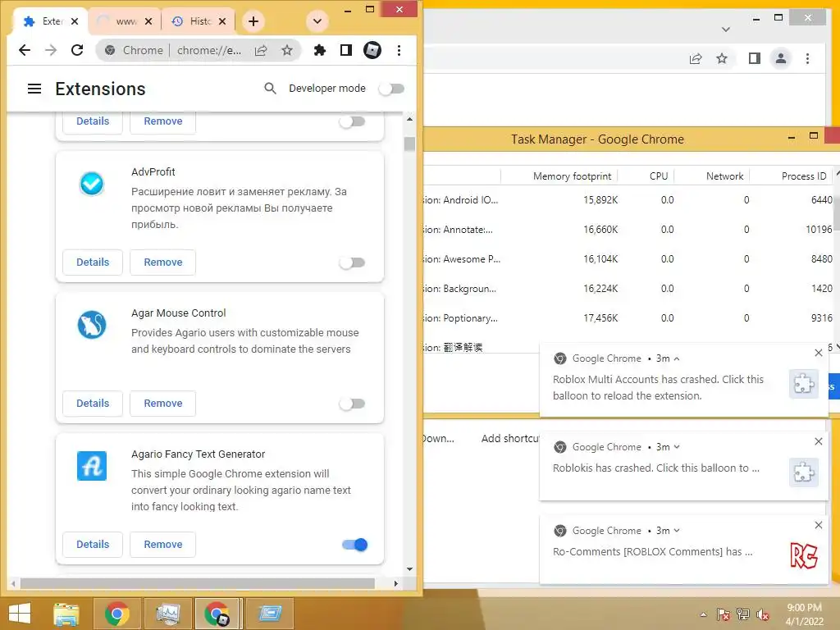Click the muted volume tray icon

click(x=763, y=615)
